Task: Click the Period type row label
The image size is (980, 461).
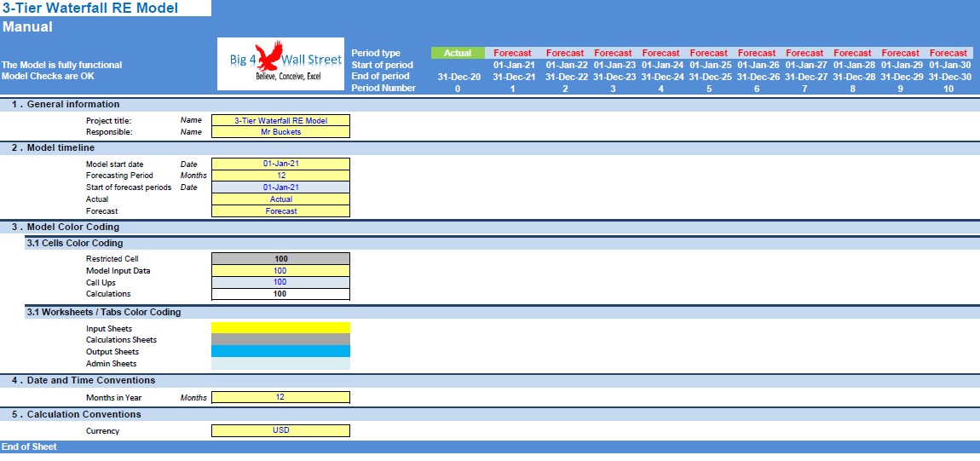Action: click(376, 53)
